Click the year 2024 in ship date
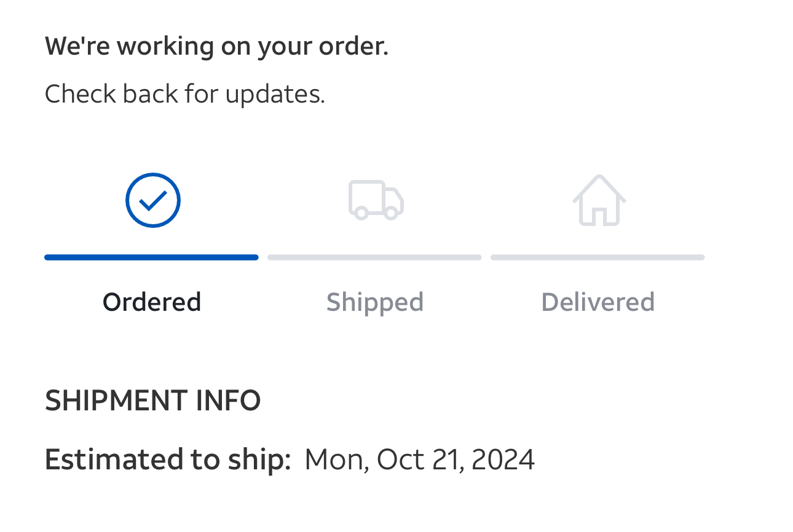 pyautogui.click(x=503, y=460)
